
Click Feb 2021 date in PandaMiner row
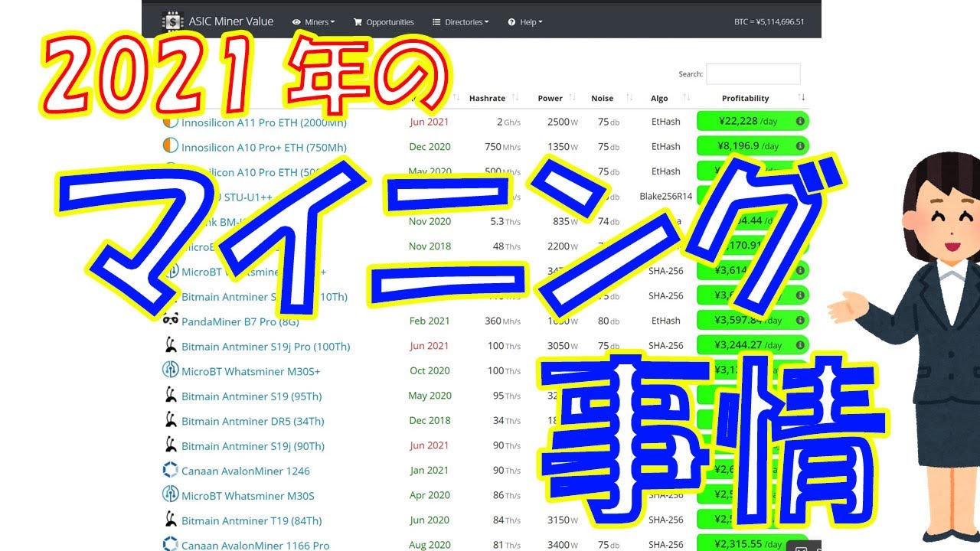tap(430, 321)
